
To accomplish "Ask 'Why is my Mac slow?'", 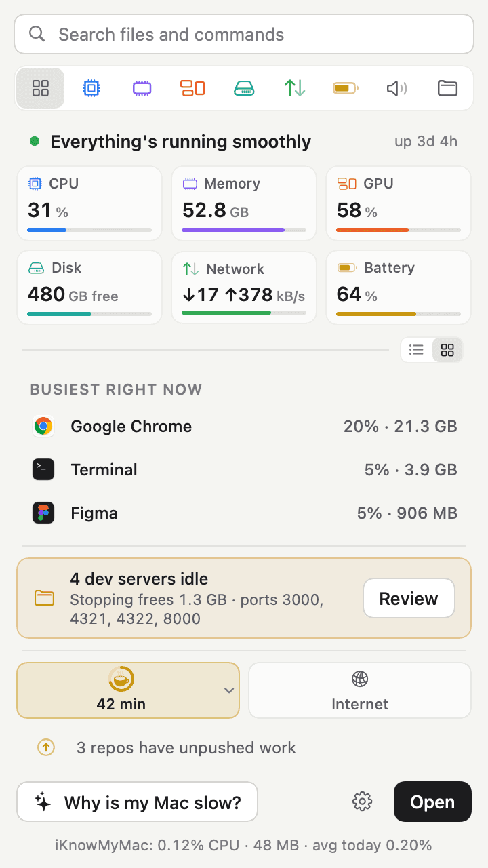I will [x=137, y=802].
